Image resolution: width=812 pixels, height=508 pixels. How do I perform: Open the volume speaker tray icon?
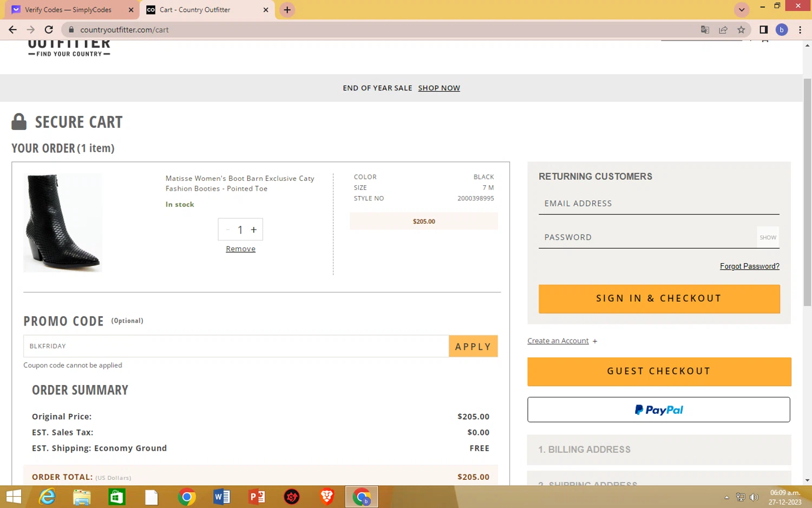click(x=754, y=497)
